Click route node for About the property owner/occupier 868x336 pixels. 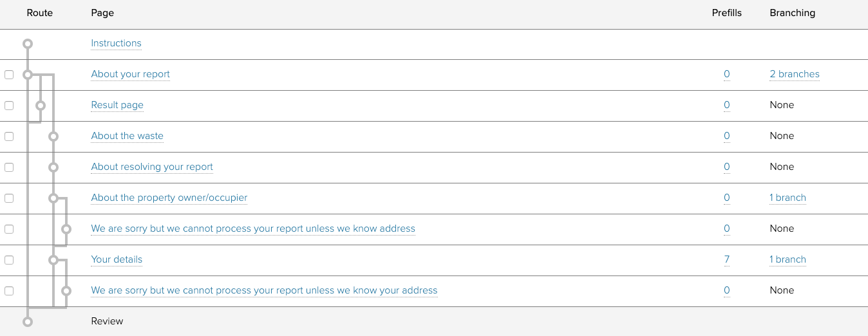(53, 198)
